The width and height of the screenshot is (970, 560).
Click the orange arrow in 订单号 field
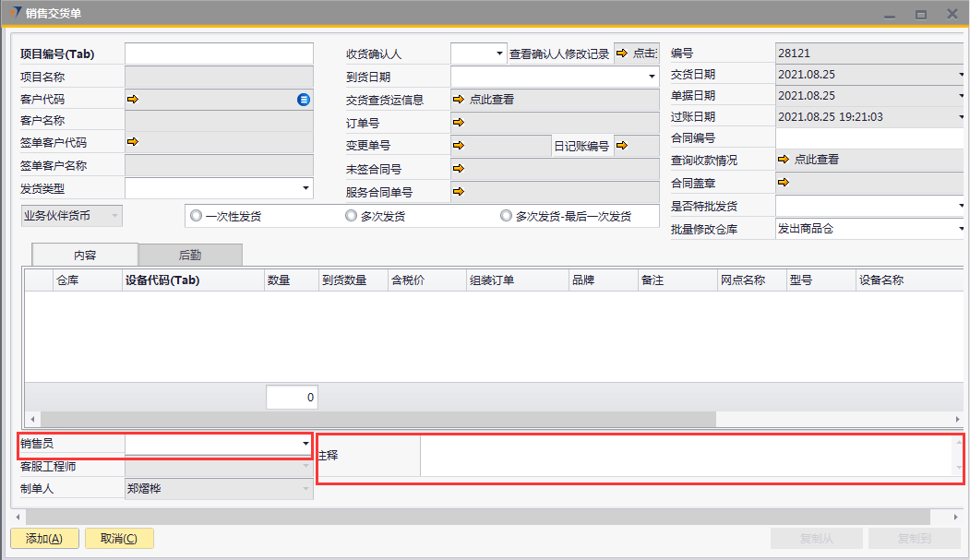tap(459, 122)
